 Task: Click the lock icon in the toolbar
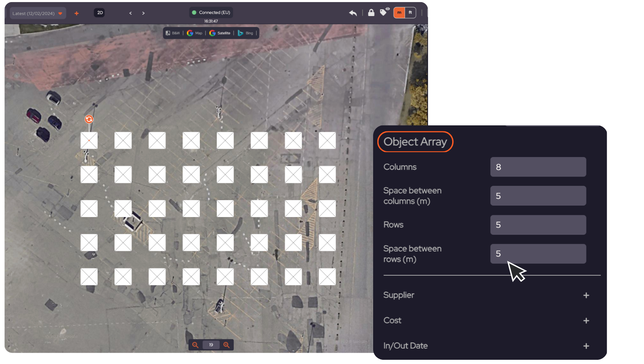[x=371, y=13]
